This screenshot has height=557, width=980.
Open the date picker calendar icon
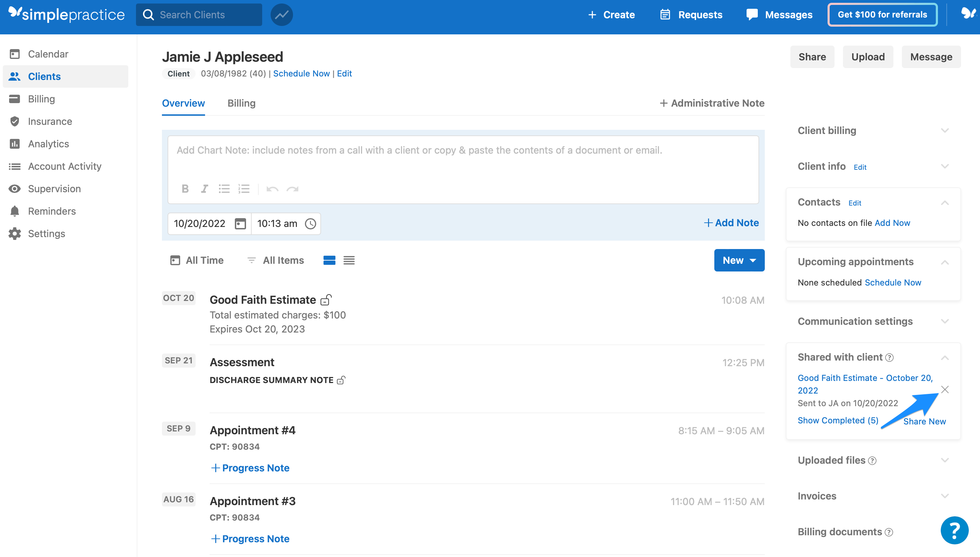pyautogui.click(x=240, y=223)
